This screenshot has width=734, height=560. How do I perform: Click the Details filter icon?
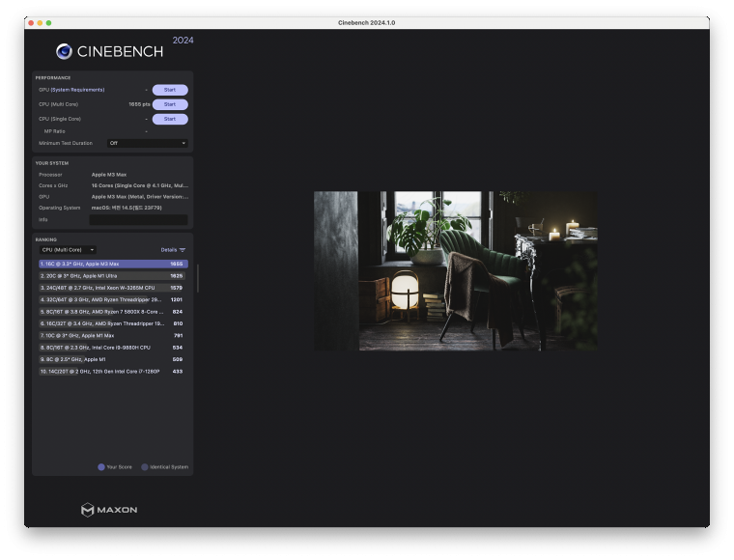click(183, 250)
